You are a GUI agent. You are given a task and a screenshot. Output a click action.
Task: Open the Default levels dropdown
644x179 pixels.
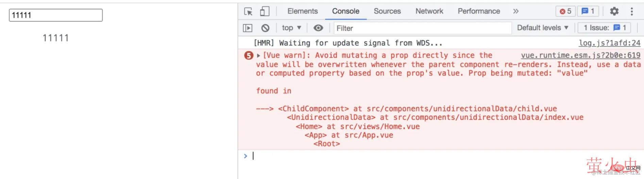543,28
